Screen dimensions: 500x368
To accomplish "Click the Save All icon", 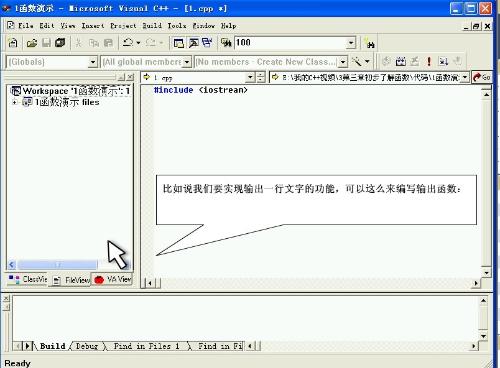I will [x=60, y=43].
